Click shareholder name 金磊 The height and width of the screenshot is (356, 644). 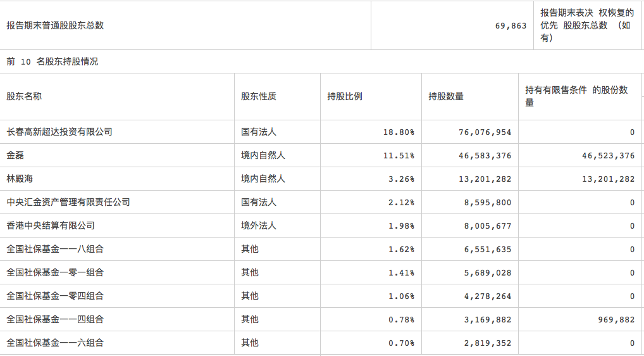tap(15, 155)
